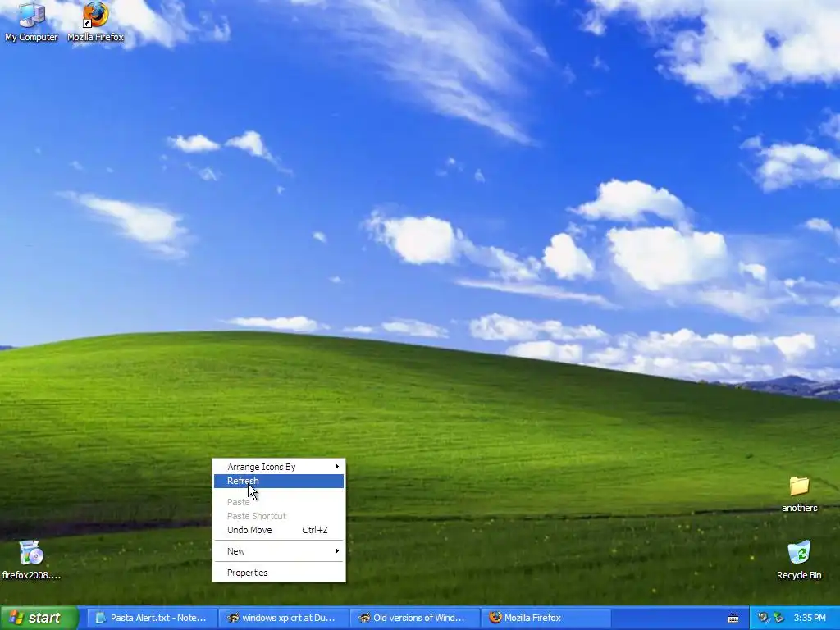
Task: Expand the New submenu
Action: point(279,551)
